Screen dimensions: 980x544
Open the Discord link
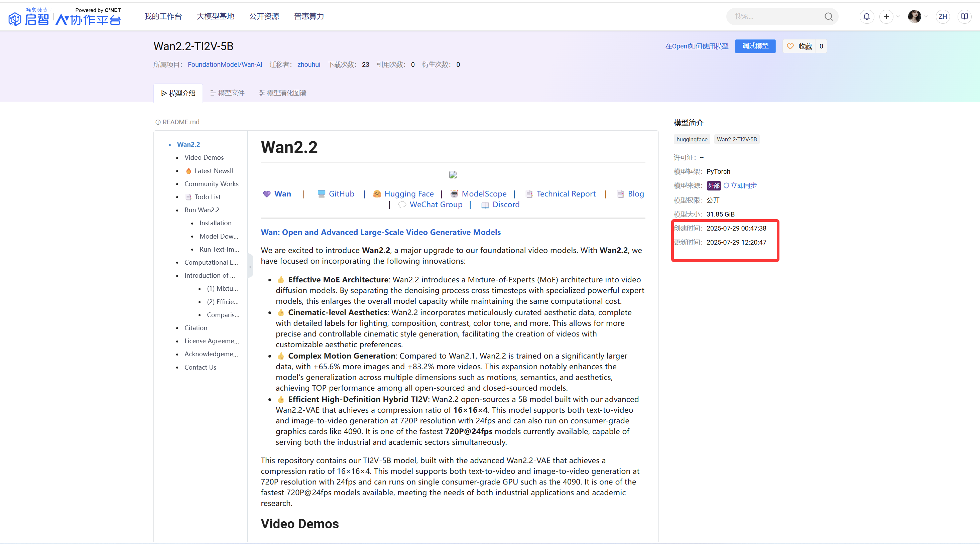[506, 204]
